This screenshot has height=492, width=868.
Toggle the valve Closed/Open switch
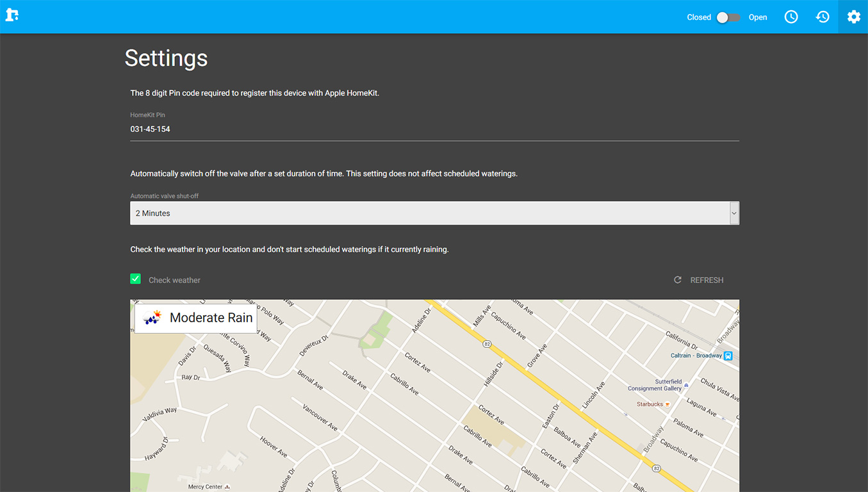tap(728, 17)
